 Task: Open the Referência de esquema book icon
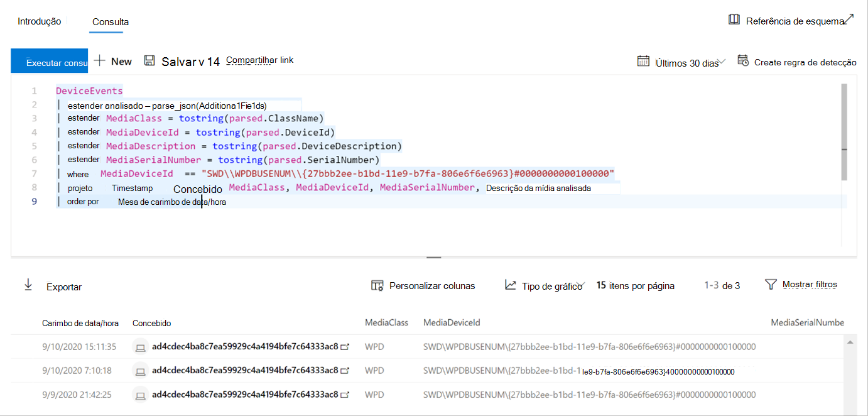click(734, 19)
